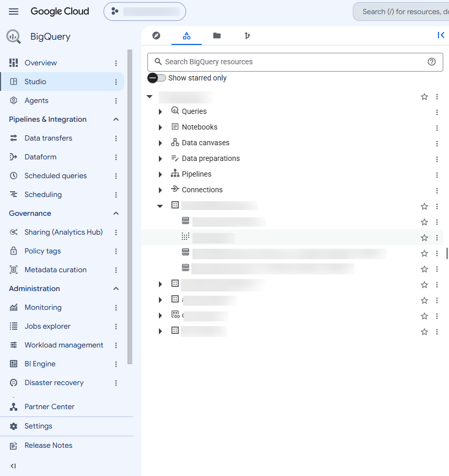This screenshot has width=449, height=476.
Task: Open Scheduling page
Action: tap(43, 194)
